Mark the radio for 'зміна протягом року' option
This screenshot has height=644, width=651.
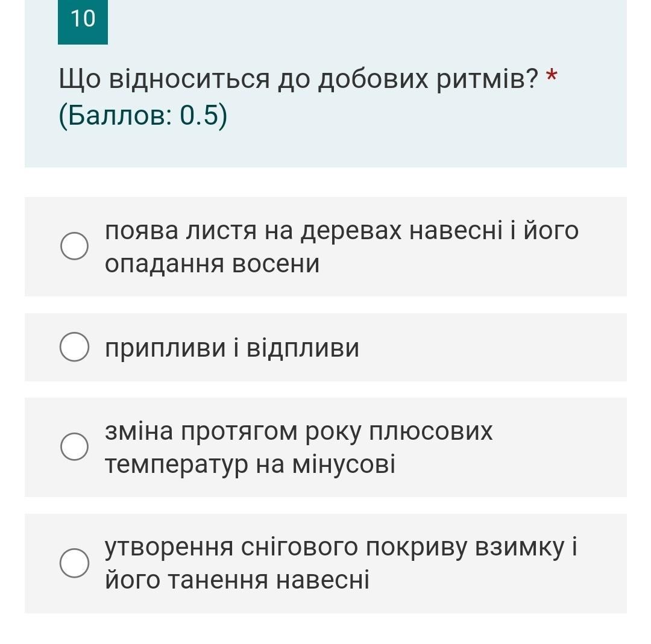click(x=74, y=446)
